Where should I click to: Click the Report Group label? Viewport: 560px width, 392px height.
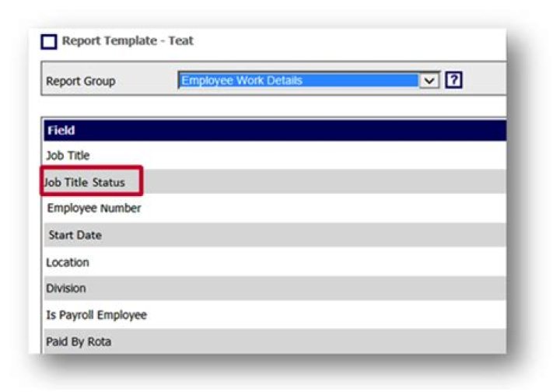81,81
